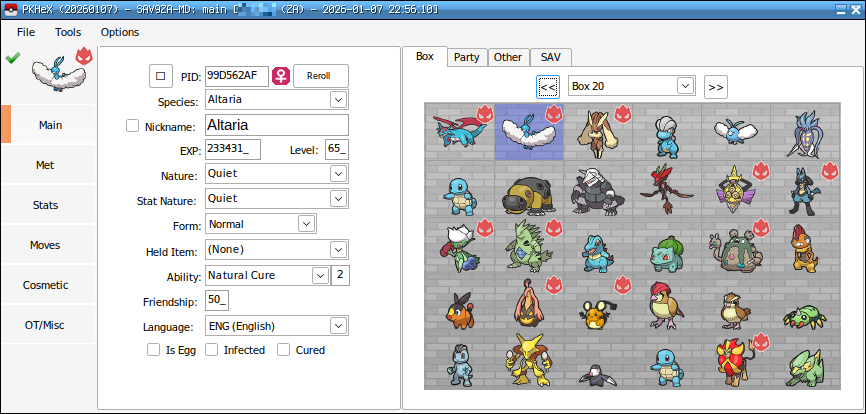
Task: Click the Alakazam sprite in bottom row
Action: click(526, 362)
